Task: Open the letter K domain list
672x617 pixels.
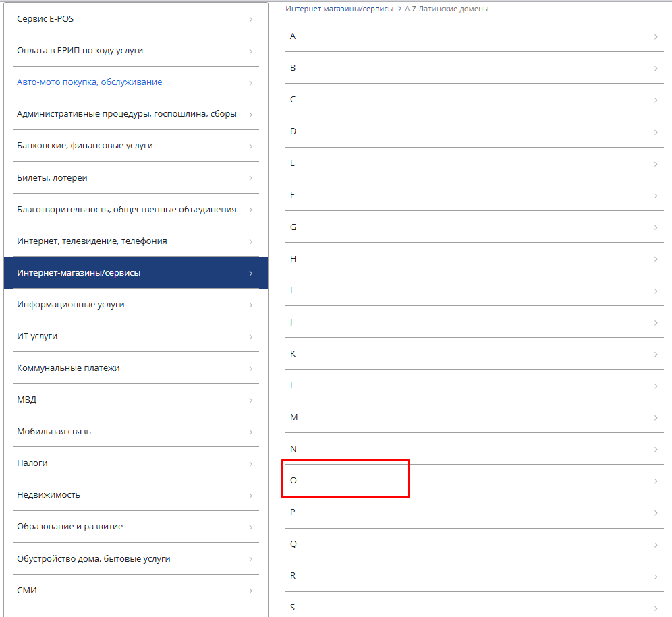Action: pyautogui.click(x=474, y=354)
